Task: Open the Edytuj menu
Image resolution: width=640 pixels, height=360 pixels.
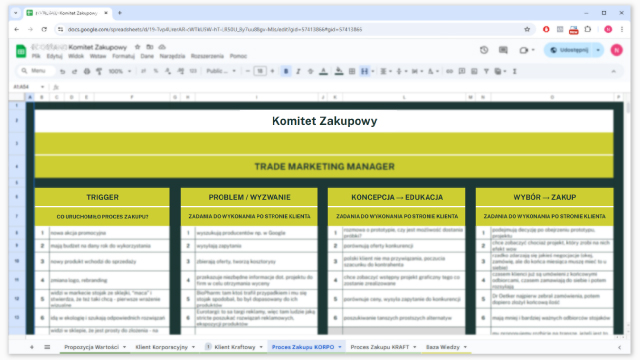Action: 54,56
